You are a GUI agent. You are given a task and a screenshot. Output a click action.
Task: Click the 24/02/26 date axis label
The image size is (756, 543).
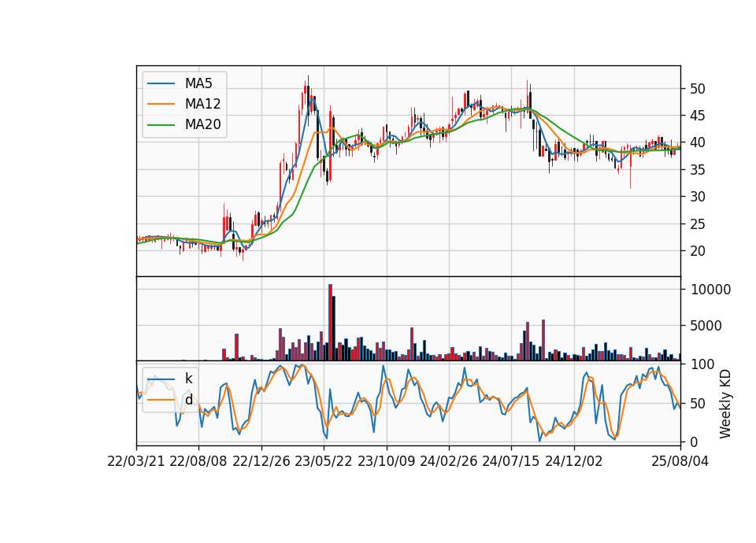tap(448, 461)
